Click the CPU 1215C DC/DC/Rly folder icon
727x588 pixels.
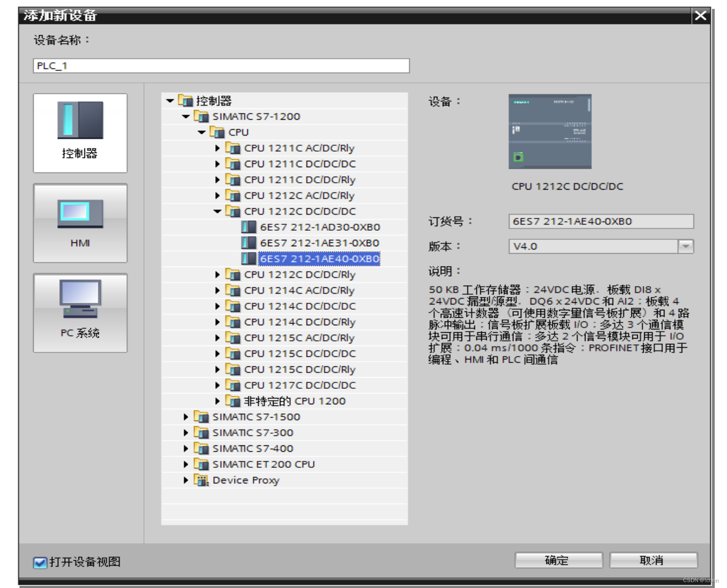click(233, 370)
